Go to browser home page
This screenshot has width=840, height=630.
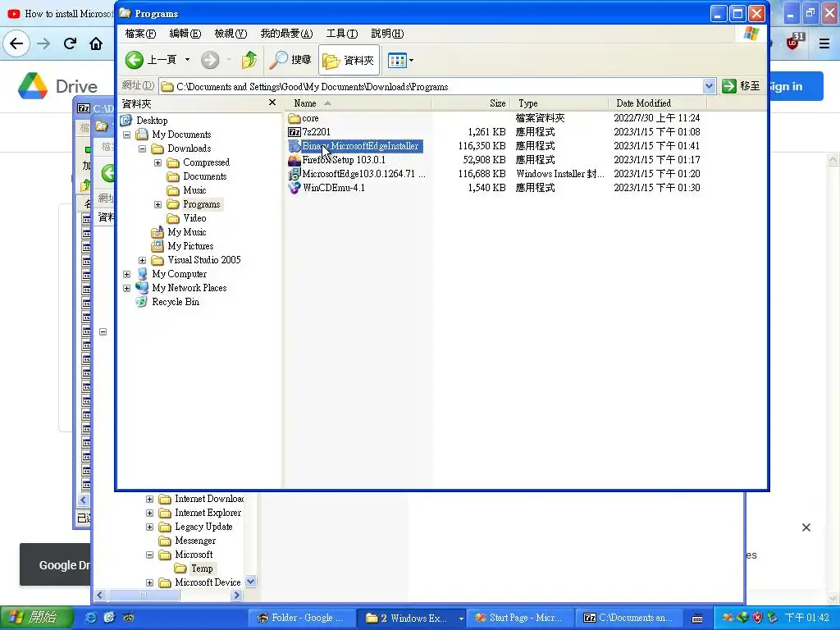96,43
